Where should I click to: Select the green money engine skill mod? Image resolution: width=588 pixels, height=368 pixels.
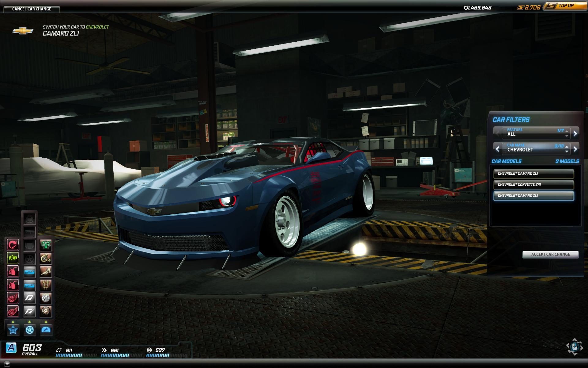click(x=13, y=258)
